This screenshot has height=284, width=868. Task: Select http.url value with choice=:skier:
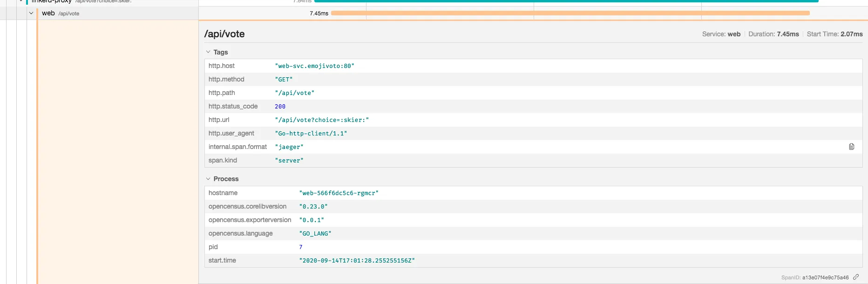tap(322, 120)
